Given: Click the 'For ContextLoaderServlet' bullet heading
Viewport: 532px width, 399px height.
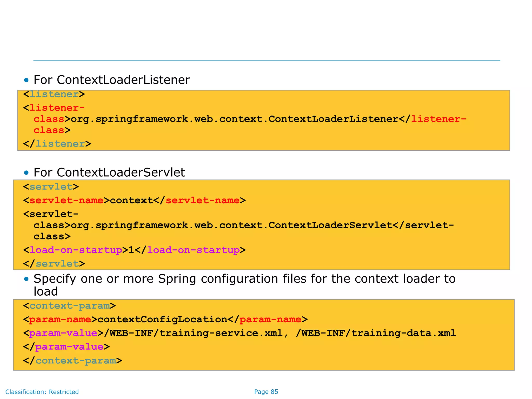Looking at the screenshot, I should click(x=109, y=172).
